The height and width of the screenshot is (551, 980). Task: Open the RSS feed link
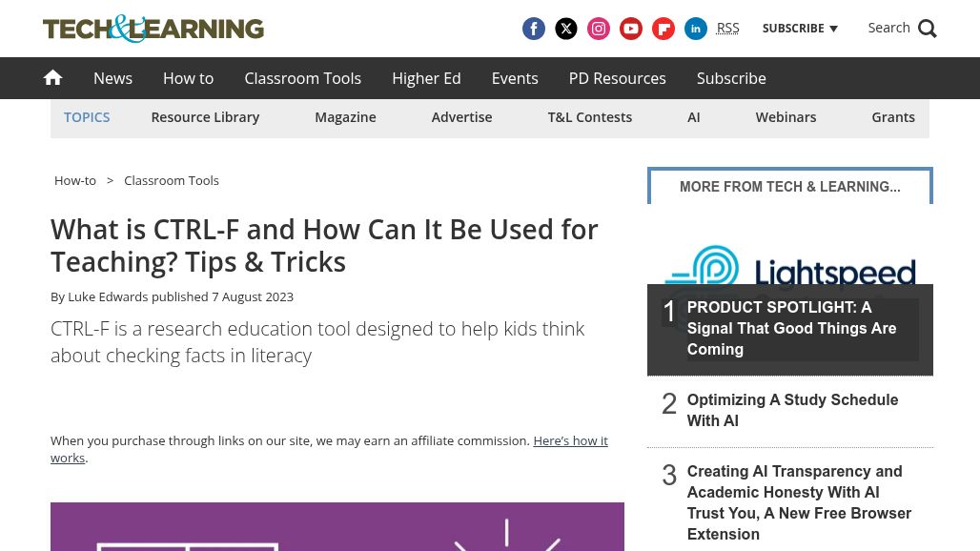point(727,28)
